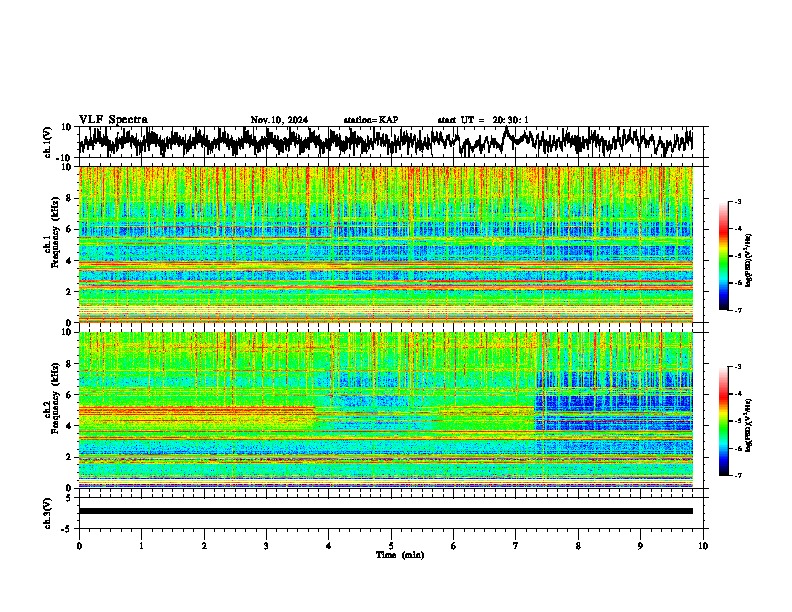Click the "-7" tick on the ch.2 color bar
Screen dimensions: 792x612
click(737, 475)
